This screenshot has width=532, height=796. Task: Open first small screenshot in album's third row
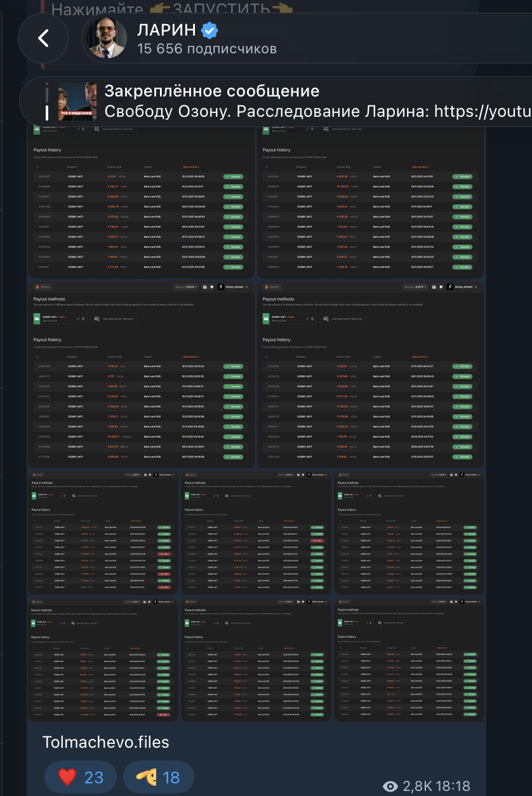(x=103, y=533)
